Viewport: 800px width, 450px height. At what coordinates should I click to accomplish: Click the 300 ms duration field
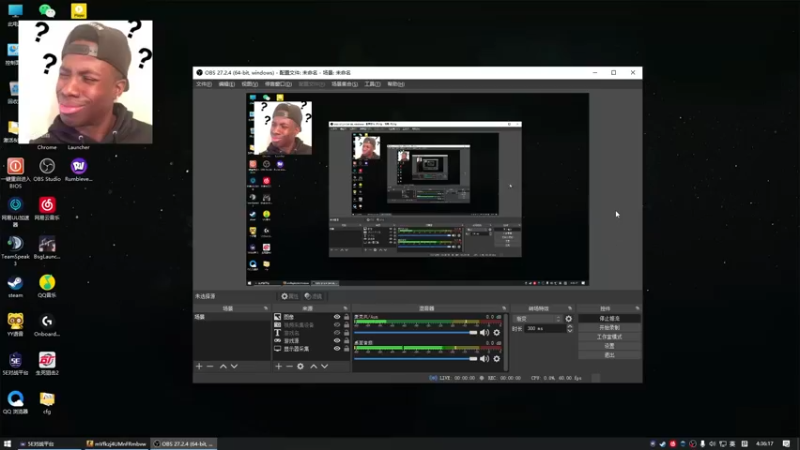click(544, 329)
